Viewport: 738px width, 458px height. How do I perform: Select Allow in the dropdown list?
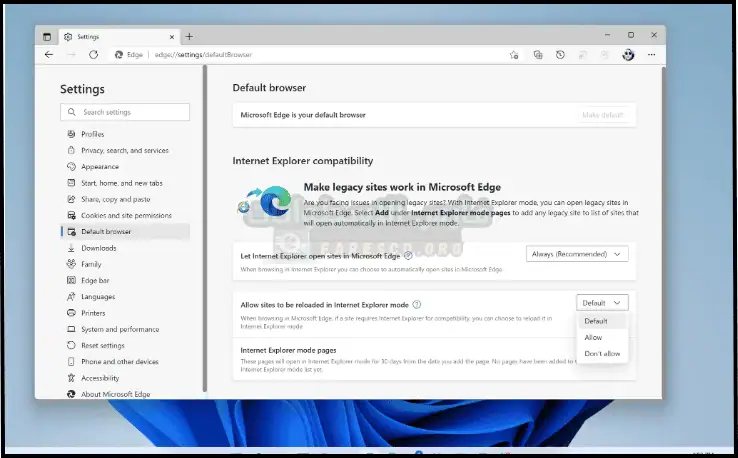pos(594,338)
